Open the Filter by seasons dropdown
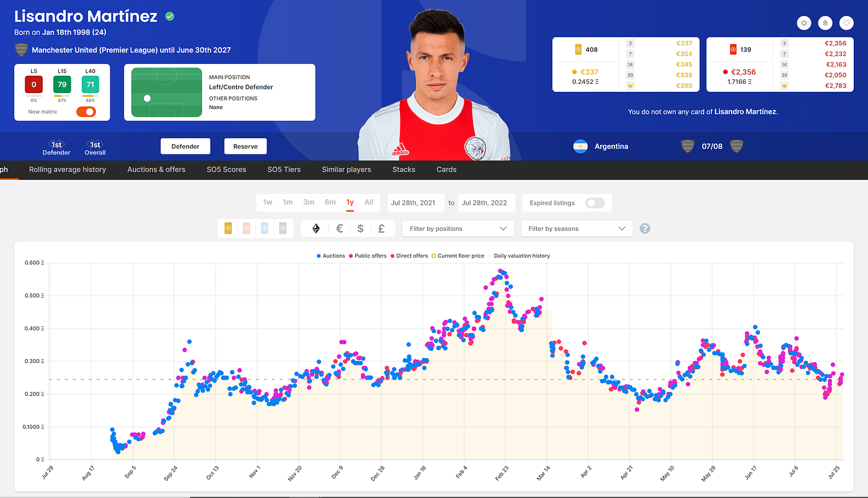868x498 pixels. [577, 228]
